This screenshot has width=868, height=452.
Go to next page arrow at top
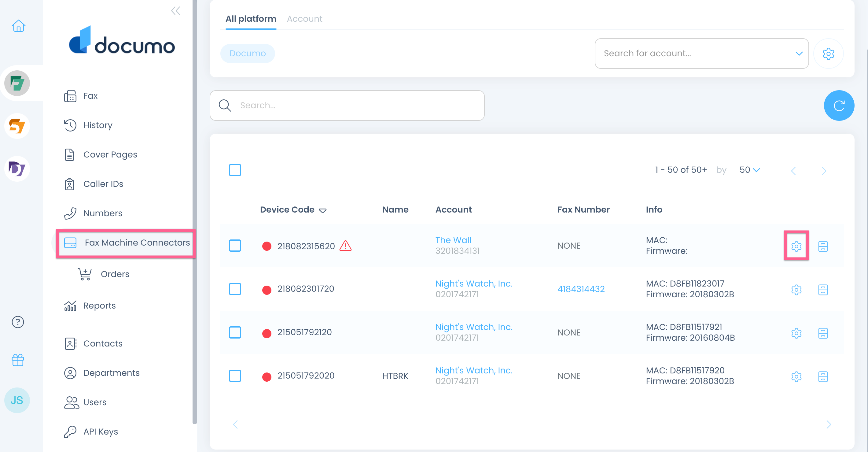(824, 171)
